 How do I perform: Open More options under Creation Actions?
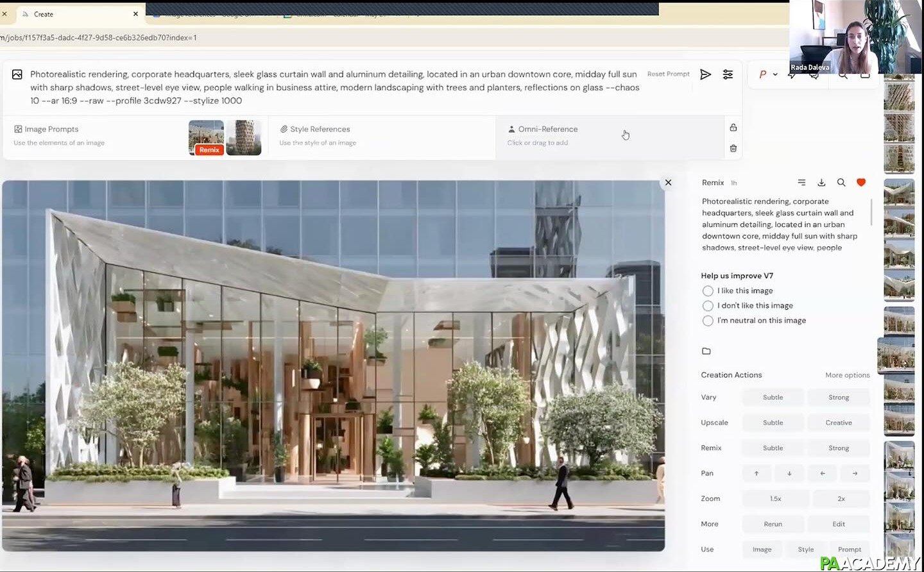847,375
